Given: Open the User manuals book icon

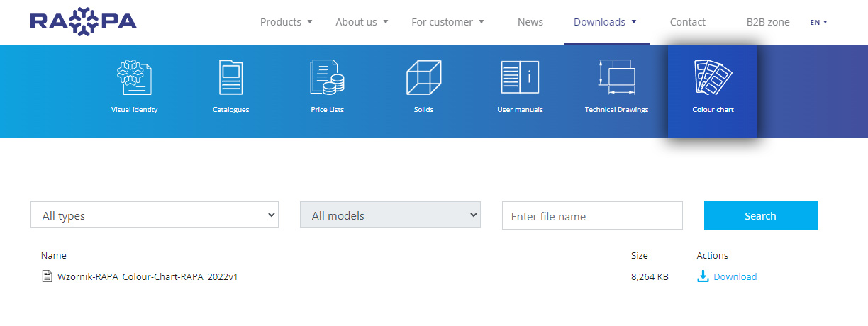Looking at the screenshot, I should [x=520, y=78].
